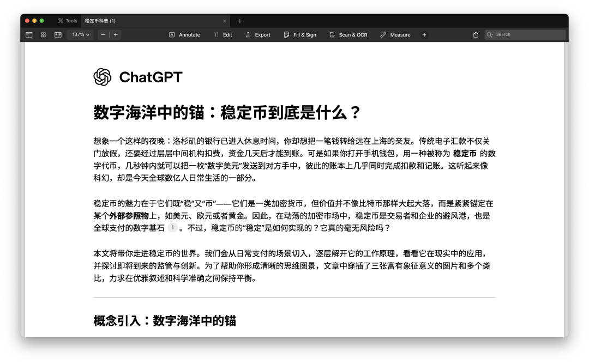The height and width of the screenshot is (364, 589).
Task: Open the Export option
Action: pos(257,35)
